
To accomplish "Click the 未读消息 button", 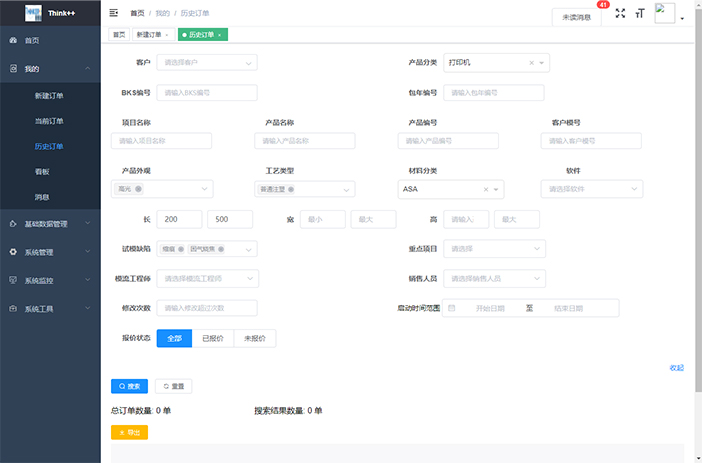I will pos(577,17).
